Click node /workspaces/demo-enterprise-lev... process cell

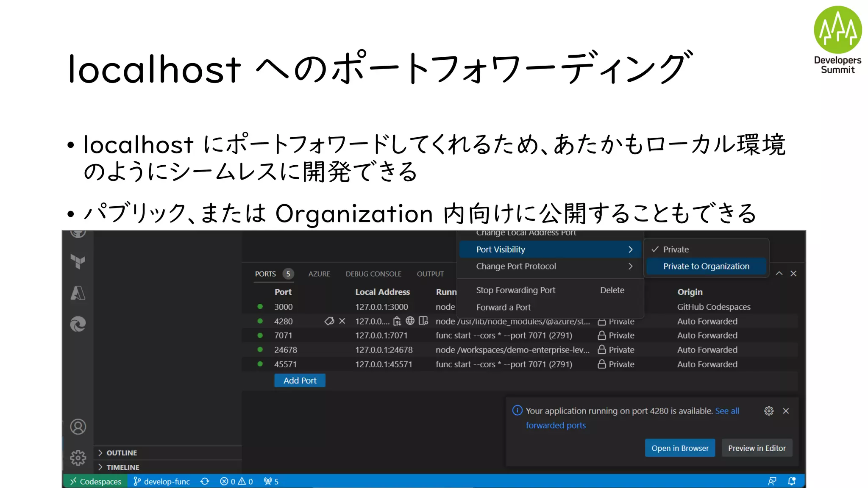pos(512,349)
